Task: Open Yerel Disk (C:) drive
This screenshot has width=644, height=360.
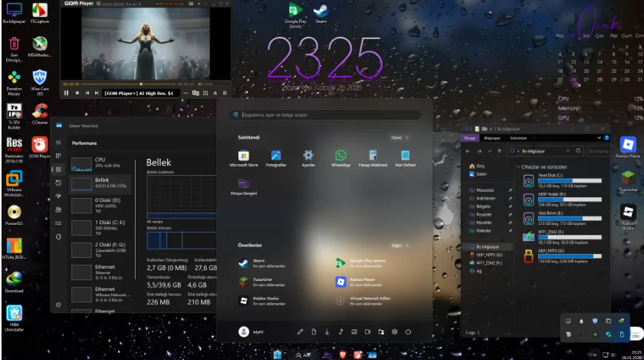Action: [563, 180]
